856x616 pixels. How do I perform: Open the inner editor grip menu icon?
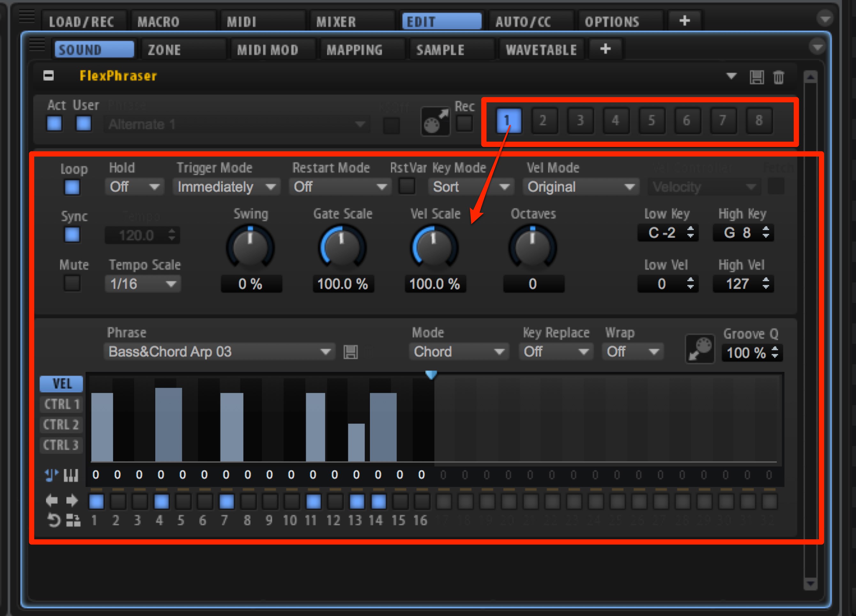[37, 44]
